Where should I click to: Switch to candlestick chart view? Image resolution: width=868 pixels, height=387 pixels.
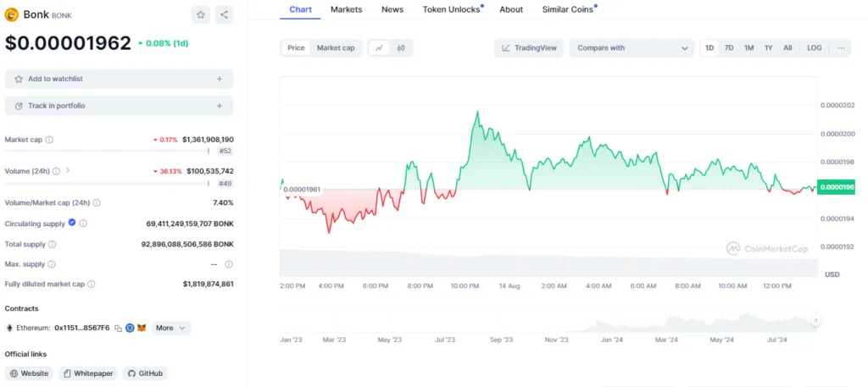click(x=401, y=48)
